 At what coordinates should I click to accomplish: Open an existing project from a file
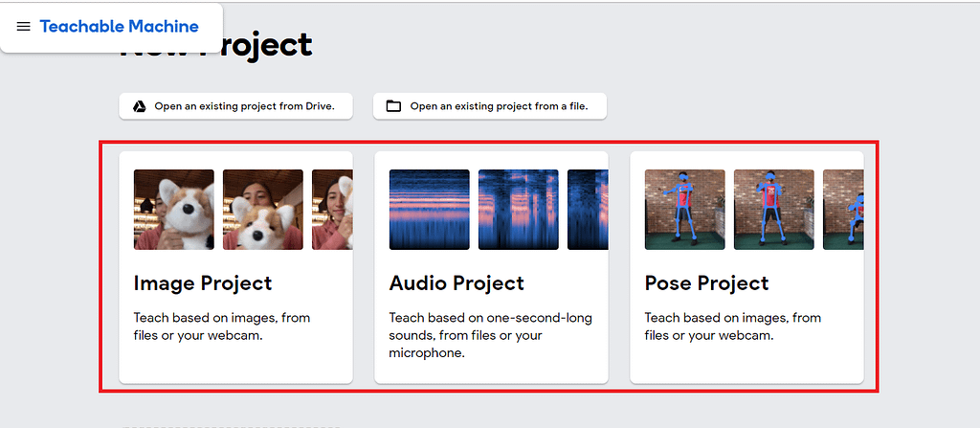(x=490, y=106)
